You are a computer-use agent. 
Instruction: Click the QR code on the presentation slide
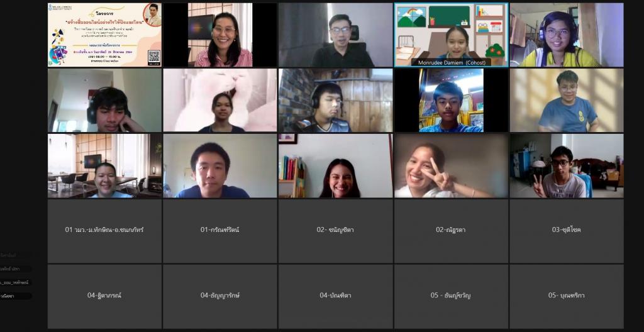153,57
